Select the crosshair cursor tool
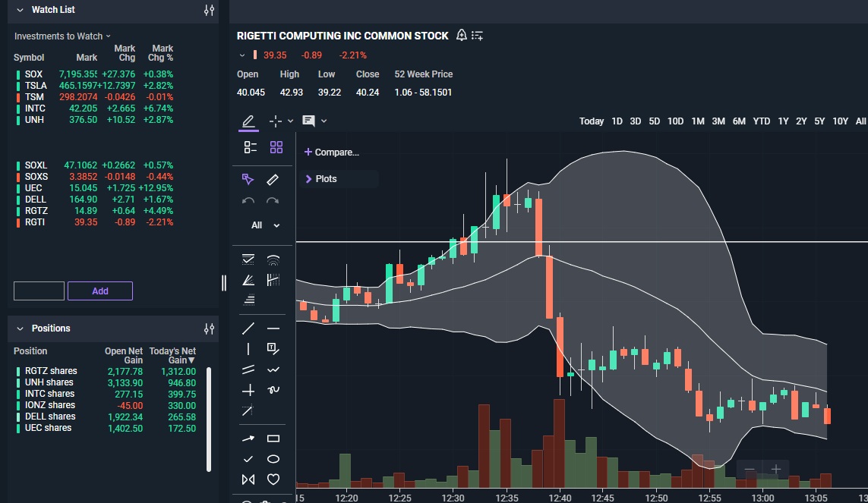Image resolution: width=868 pixels, height=503 pixels. (275, 121)
